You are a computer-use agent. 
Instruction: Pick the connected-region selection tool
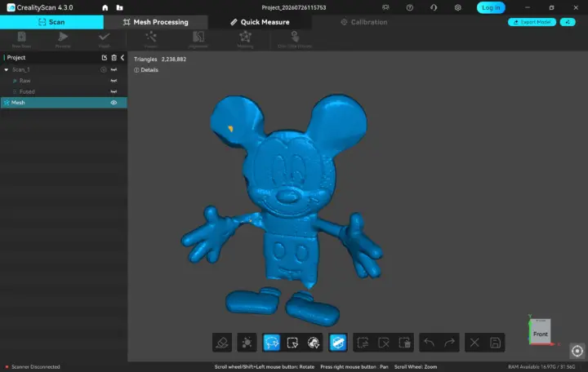point(313,343)
